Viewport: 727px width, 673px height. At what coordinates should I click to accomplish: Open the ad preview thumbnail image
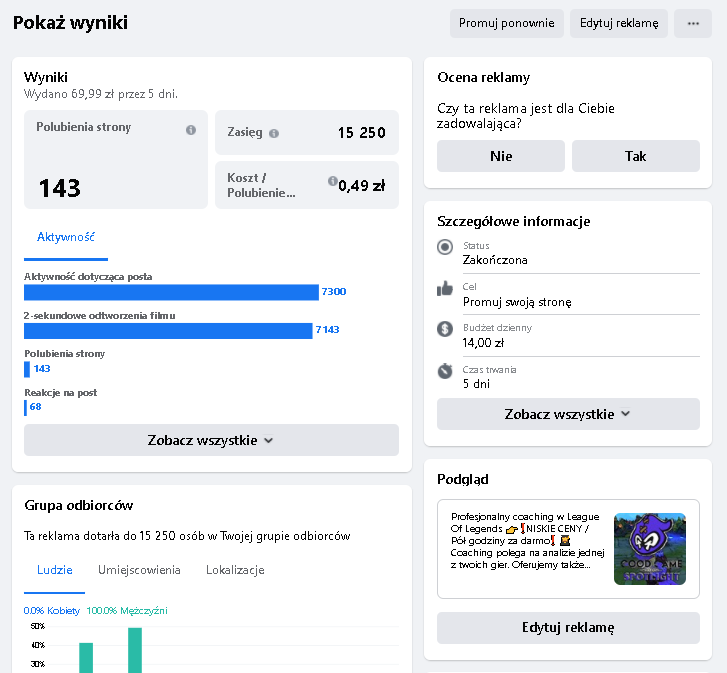pos(650,549)
